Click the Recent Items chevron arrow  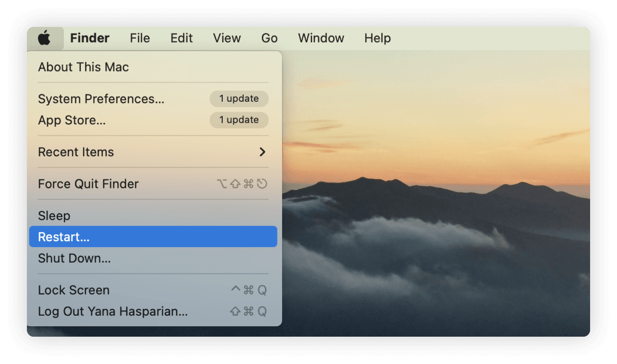pyautogui.click(x=262, y=152)
